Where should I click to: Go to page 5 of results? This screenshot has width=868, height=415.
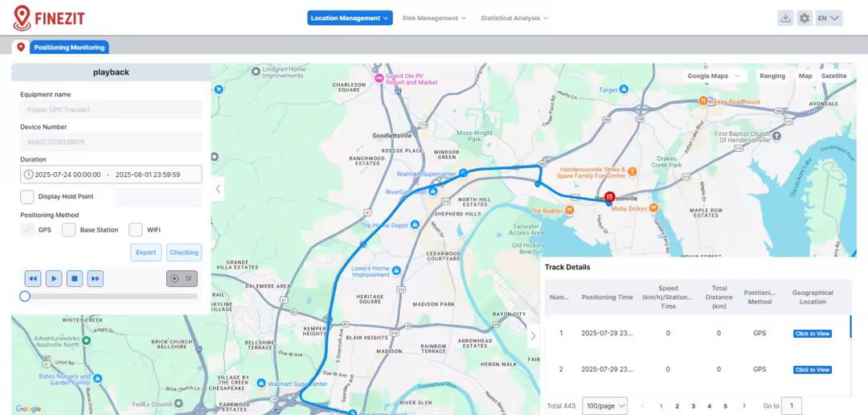pyautogui.click(x=725, y=406)
